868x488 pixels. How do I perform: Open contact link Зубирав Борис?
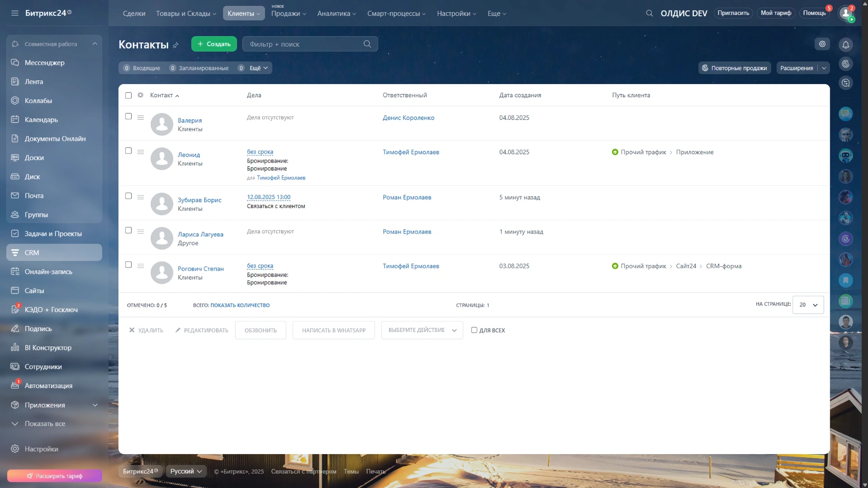199,200
